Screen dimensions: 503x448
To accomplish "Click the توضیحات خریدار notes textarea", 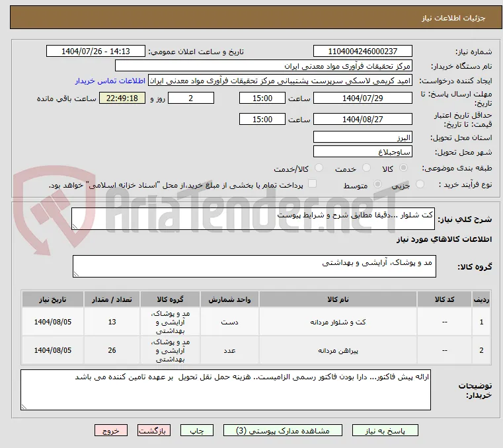I will click(225, 390).
